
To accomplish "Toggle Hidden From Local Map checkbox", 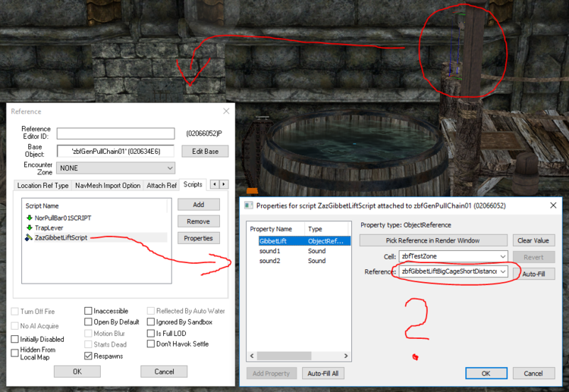I will pyautogui.click(x=14, y=353).
